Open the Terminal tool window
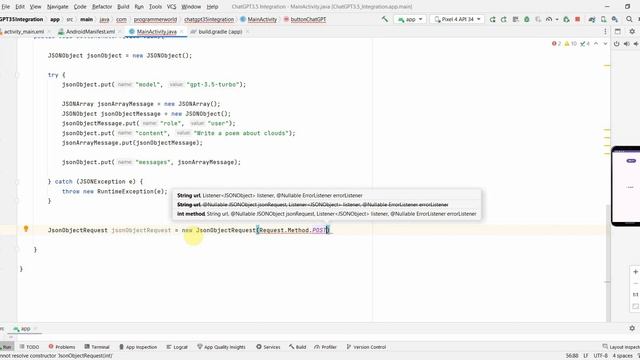Viewport: 640px width, 360px height. coord(97,347)
